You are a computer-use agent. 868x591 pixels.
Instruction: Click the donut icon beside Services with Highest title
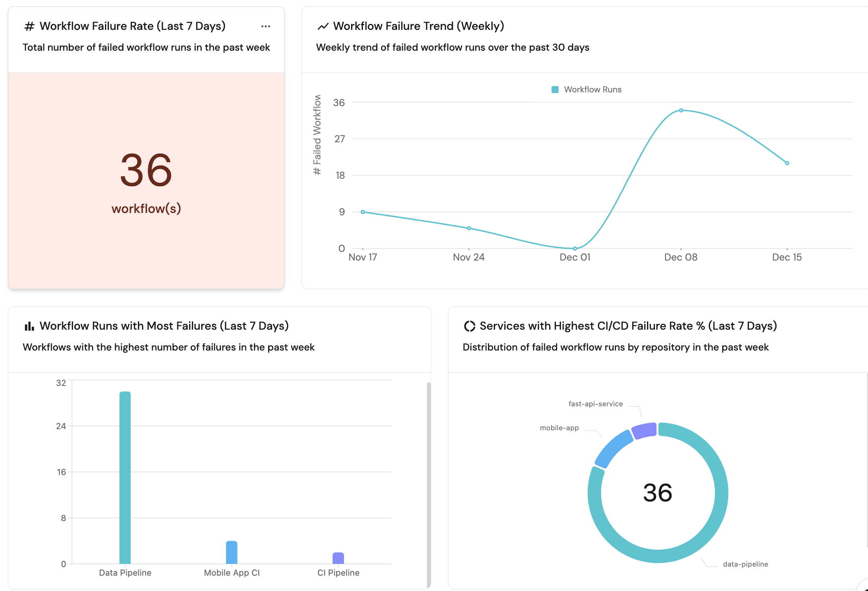(x=469, y=326)
